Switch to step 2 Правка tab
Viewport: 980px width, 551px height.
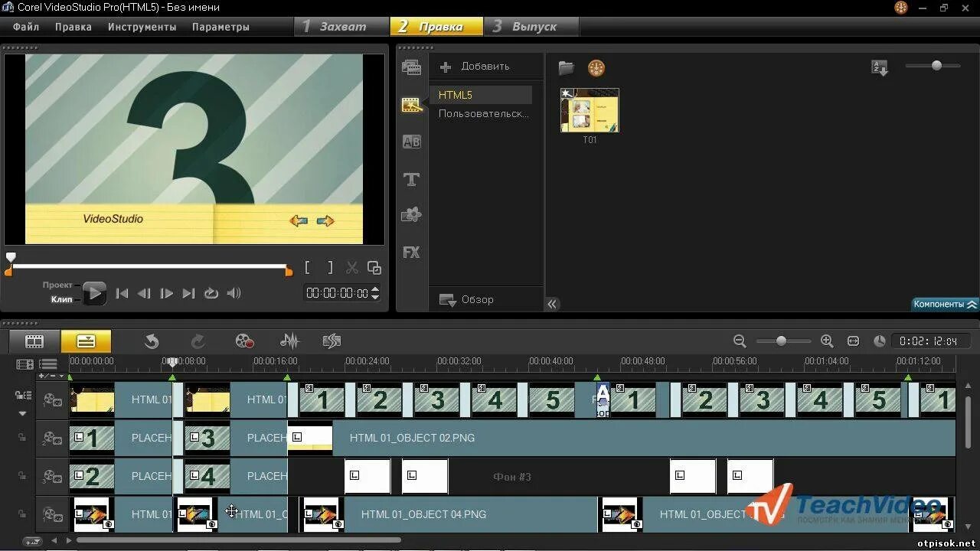pos(436,27)
